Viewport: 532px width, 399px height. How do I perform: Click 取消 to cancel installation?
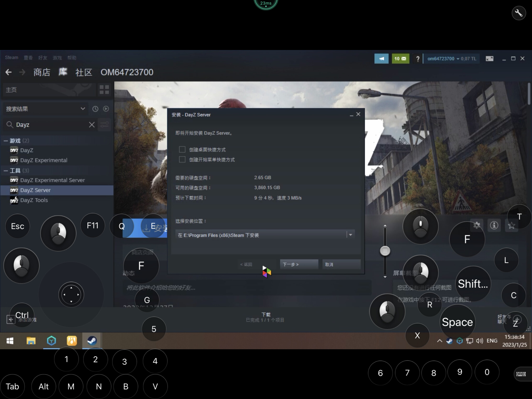(x=341, y=264)
